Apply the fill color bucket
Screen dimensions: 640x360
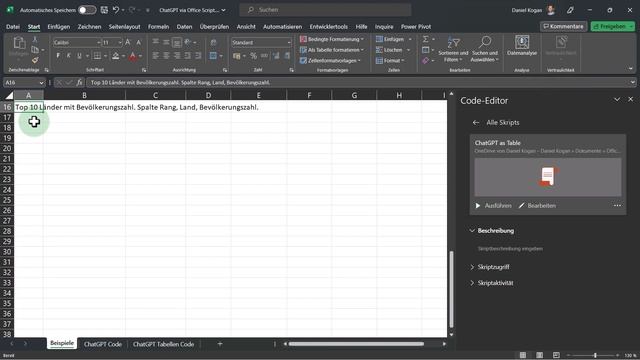click(x=116, y=56)
